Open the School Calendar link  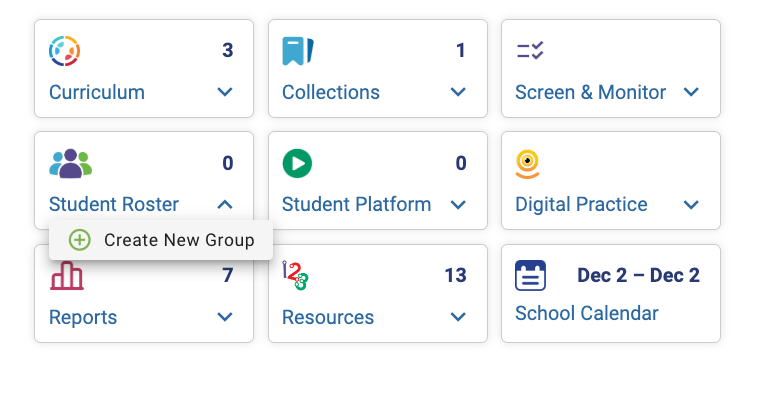[587, 314]
